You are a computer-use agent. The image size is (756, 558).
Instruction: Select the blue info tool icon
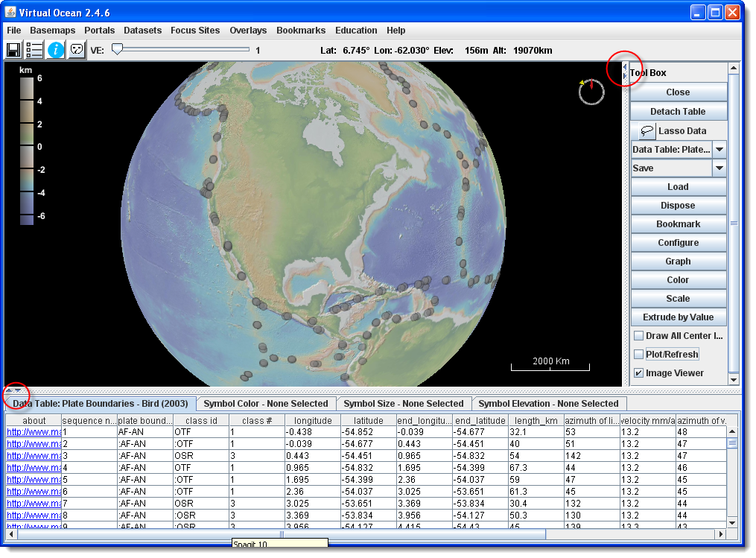click(55, 49)
